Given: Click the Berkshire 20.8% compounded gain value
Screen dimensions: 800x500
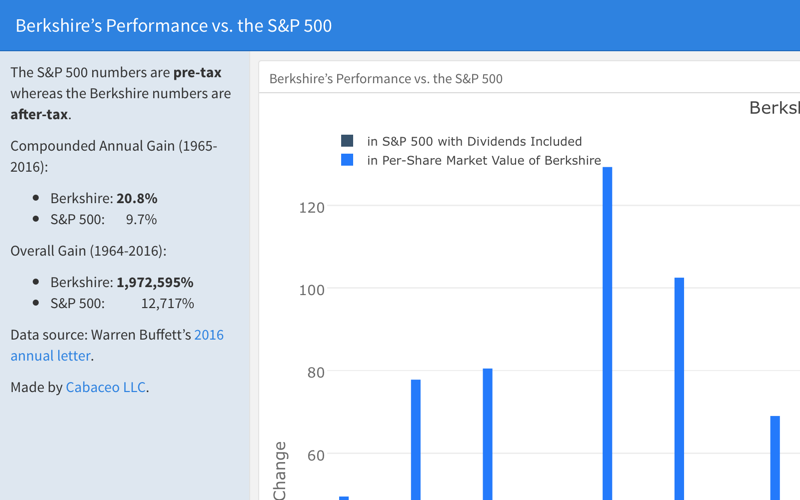Looking at the screenshot, I should point(137,198).
